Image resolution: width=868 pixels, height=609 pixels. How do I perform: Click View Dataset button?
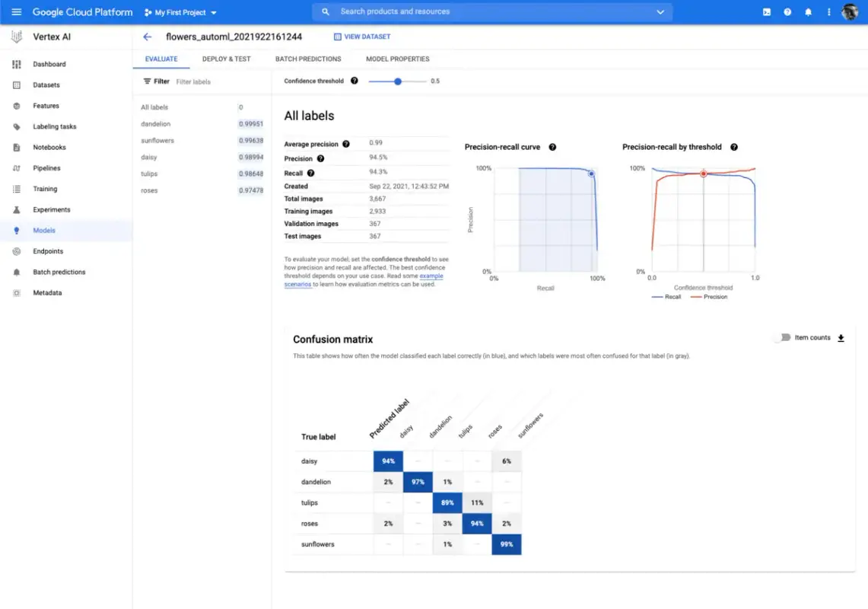point(362,37)
